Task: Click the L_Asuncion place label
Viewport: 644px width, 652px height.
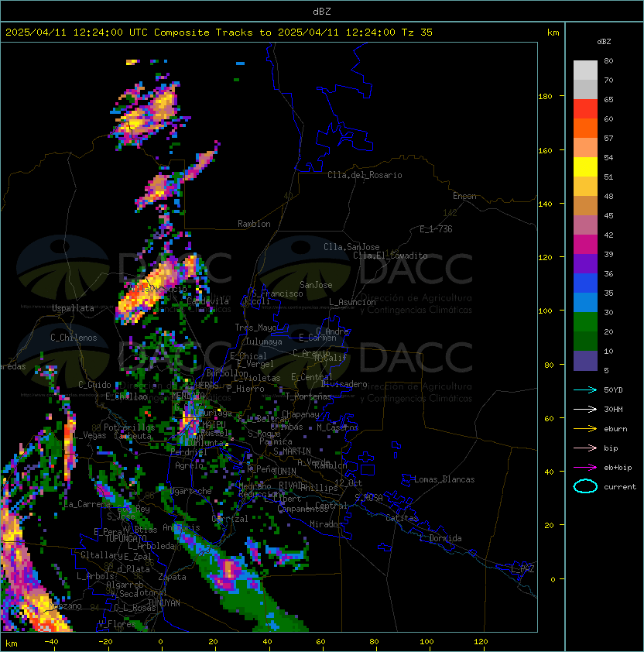Action: point(352,302)
